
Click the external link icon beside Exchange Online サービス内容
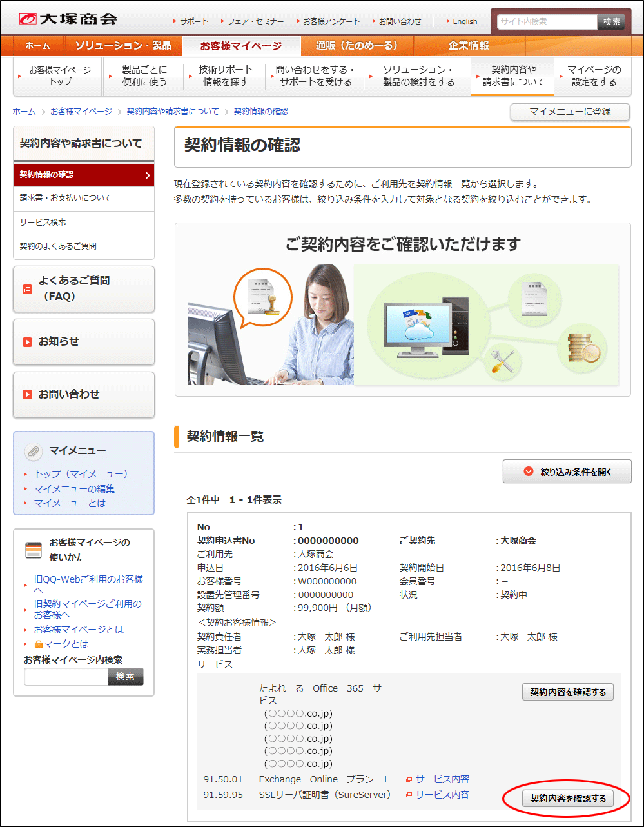pos(409,779)
